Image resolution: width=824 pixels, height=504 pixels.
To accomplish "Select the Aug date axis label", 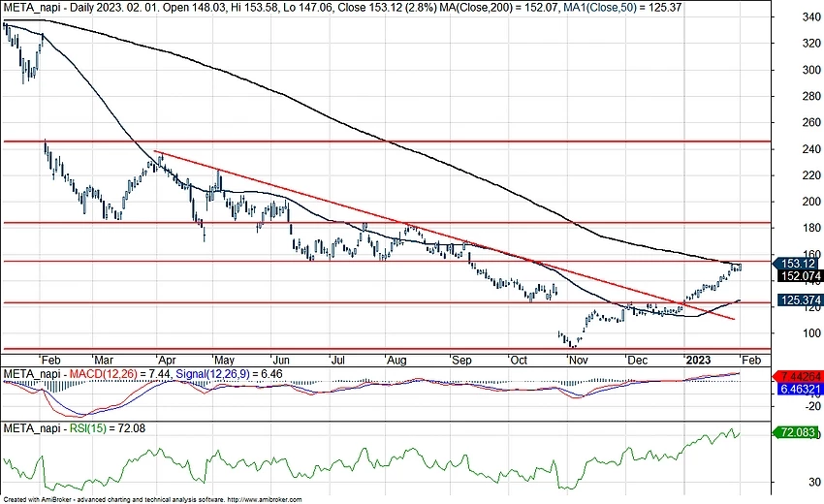I will (x=396, y=361).
